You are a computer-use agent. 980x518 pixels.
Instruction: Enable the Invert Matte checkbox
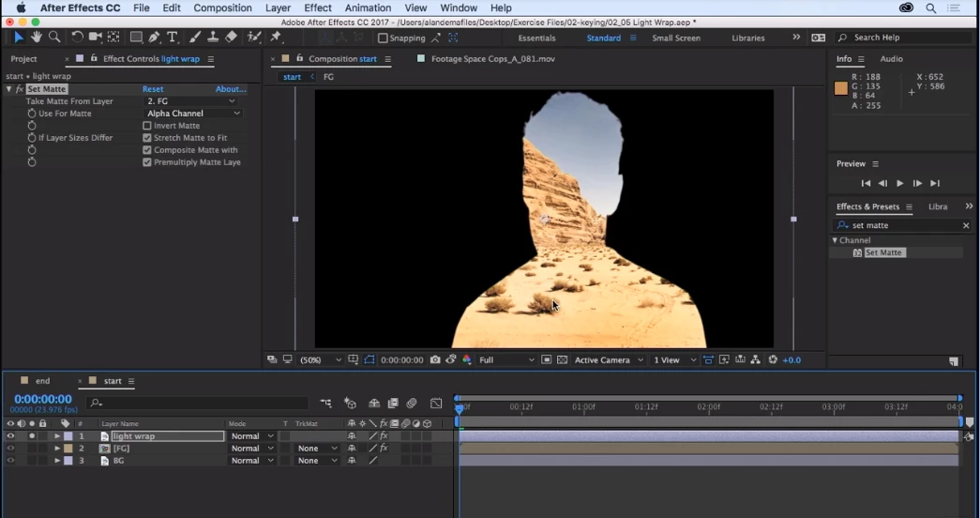(x=147, y=126)
